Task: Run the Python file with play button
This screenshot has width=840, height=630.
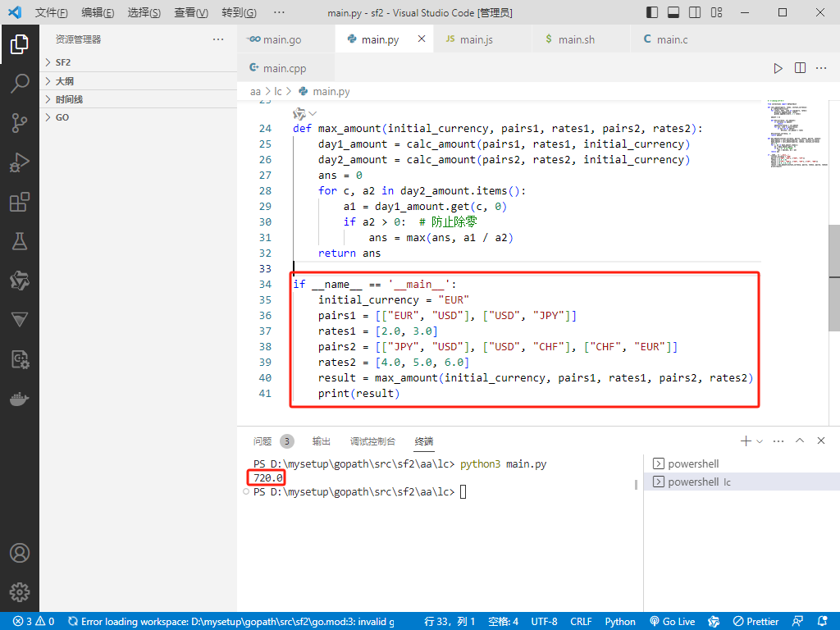Action: [778, 68]
